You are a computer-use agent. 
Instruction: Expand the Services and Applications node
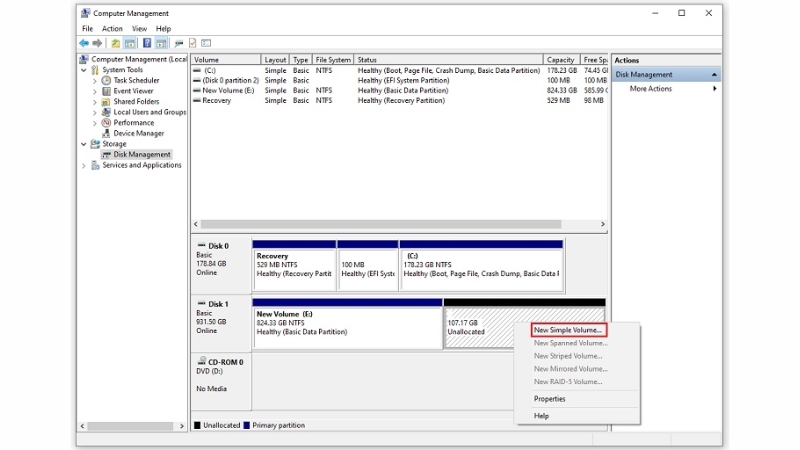84,165
